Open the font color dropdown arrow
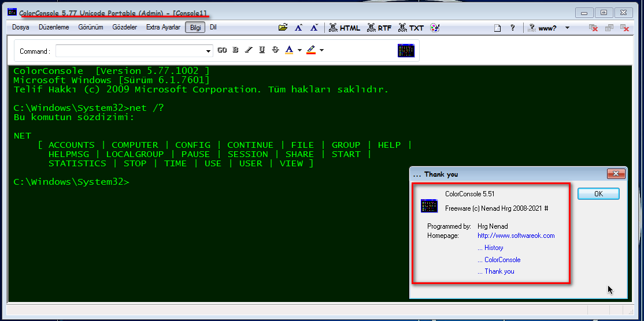 [x=299, y=50]
